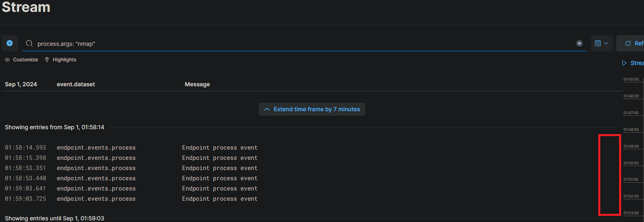Click the Sep 1, 2024 date header
Screen dimensions: 644x222
(21, 84)
